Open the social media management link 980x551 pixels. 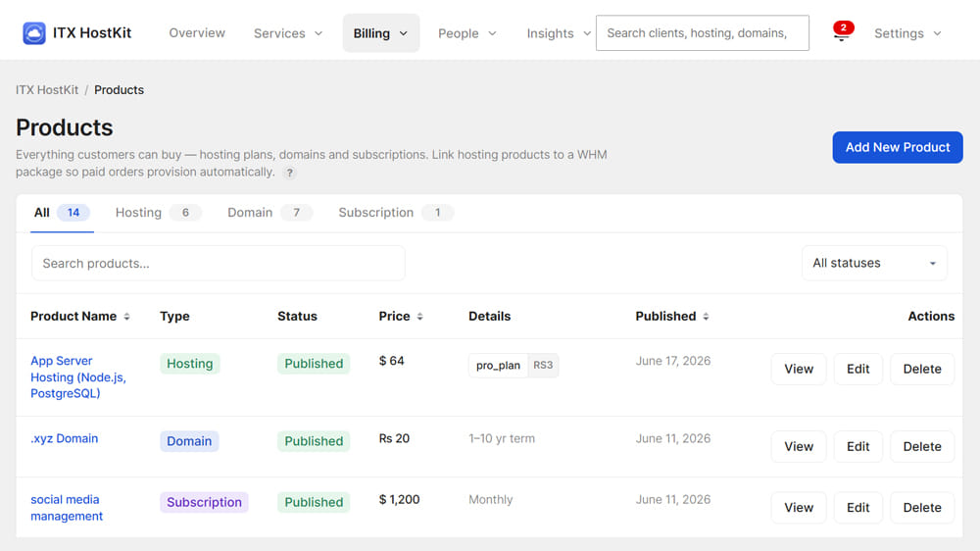tap(67, 508)
